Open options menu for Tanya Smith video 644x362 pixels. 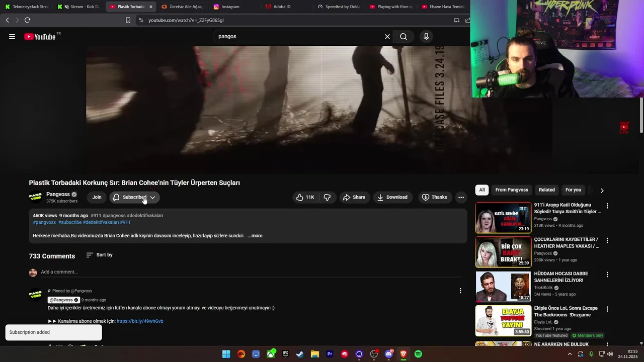tap(607, 206)
